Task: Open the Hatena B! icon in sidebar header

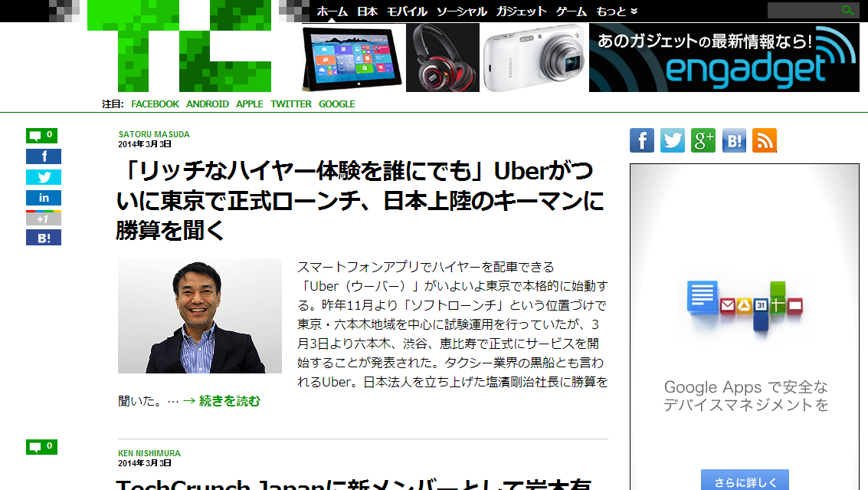Action: [x=734, y=140]
